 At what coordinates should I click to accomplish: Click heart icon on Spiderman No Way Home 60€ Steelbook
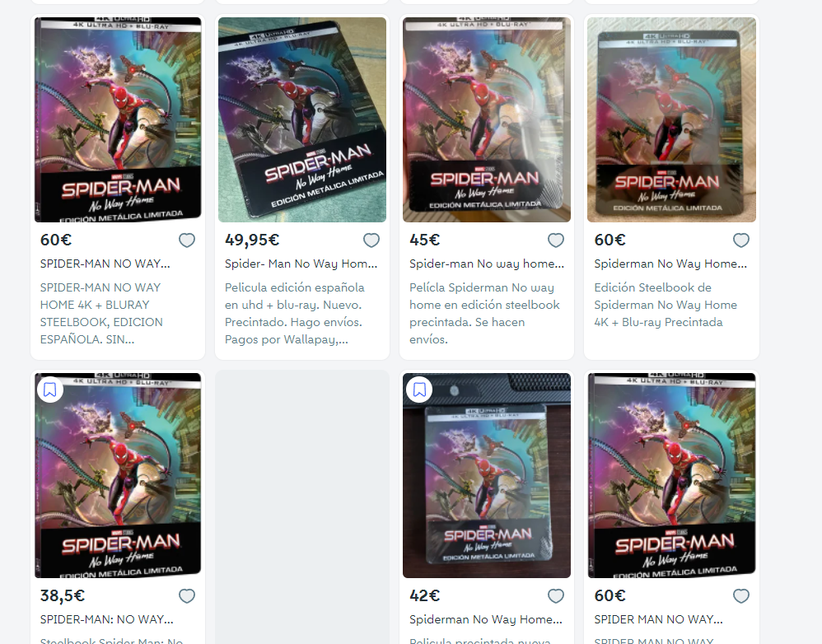[740, 240]
